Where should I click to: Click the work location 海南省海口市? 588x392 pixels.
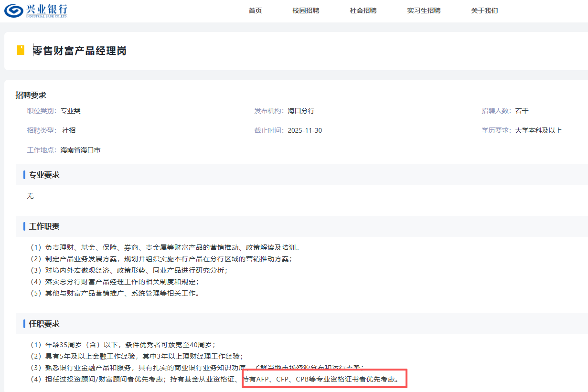(x=80, y=150)
